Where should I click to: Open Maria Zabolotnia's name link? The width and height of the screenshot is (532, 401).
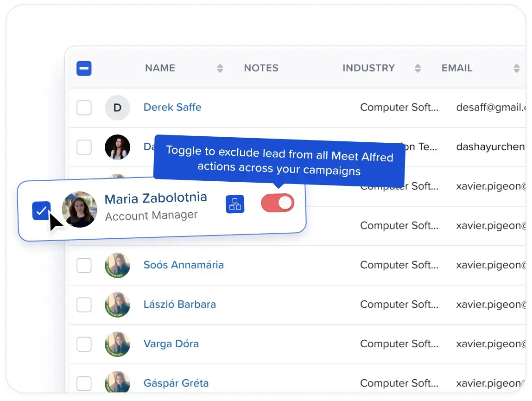[x=156, y=198]
